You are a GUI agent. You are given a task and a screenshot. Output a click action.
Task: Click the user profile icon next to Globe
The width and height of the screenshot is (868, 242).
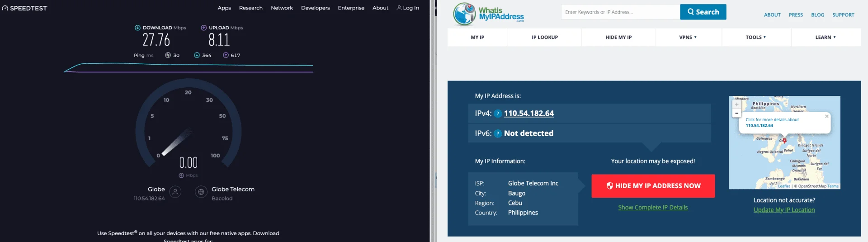coord(175,192)
